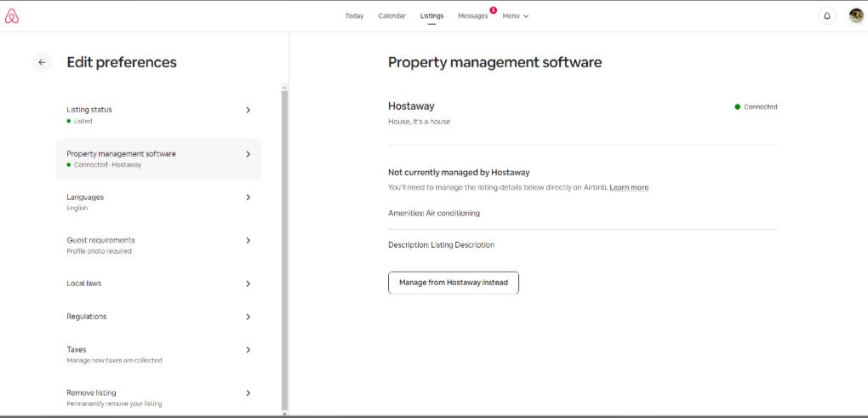
Task: Switch to the Listings tab
Action: coord(431,16)
